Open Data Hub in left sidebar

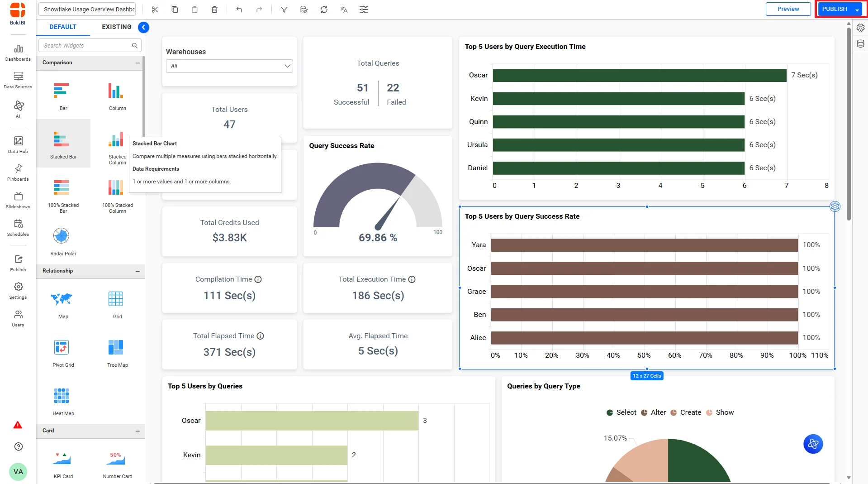[x=18, y=145]
